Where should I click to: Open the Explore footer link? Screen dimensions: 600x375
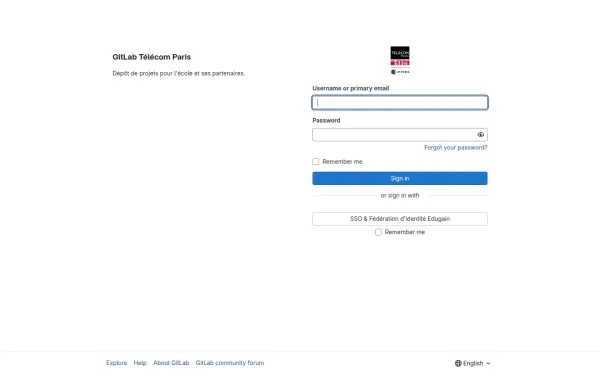click(x=117, y=363)
